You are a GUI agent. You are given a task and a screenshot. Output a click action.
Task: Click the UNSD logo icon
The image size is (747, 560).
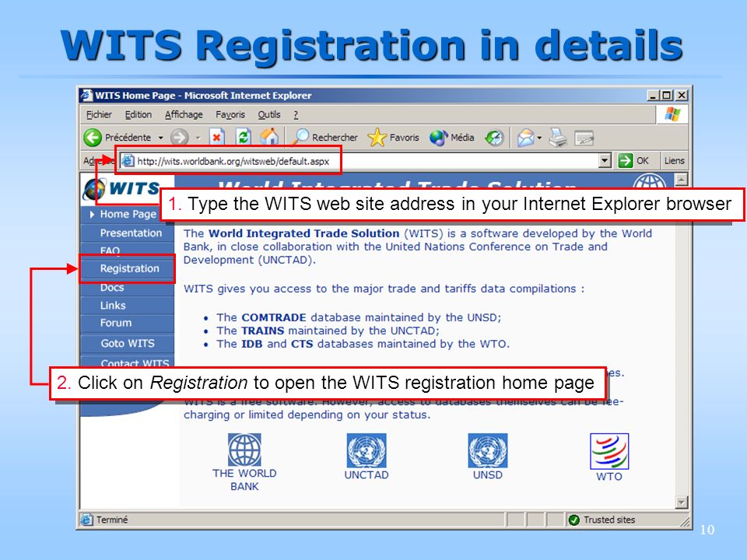click(488, 450)
